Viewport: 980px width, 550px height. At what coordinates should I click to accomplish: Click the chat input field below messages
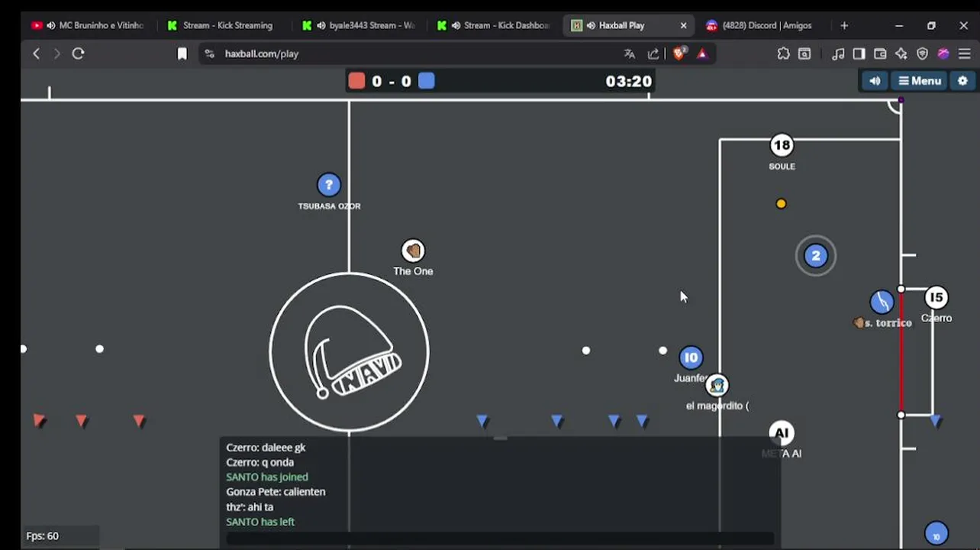500,538
